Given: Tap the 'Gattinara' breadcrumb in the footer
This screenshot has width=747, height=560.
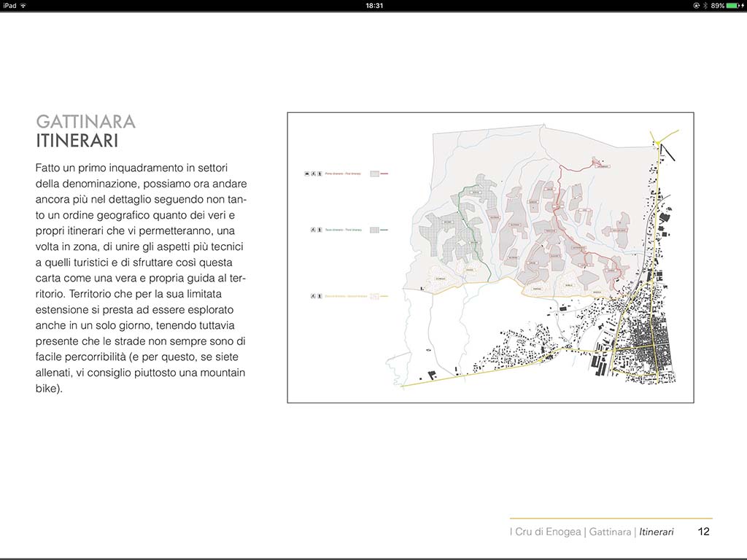Looking at the screenshot, I should [610, 532].
